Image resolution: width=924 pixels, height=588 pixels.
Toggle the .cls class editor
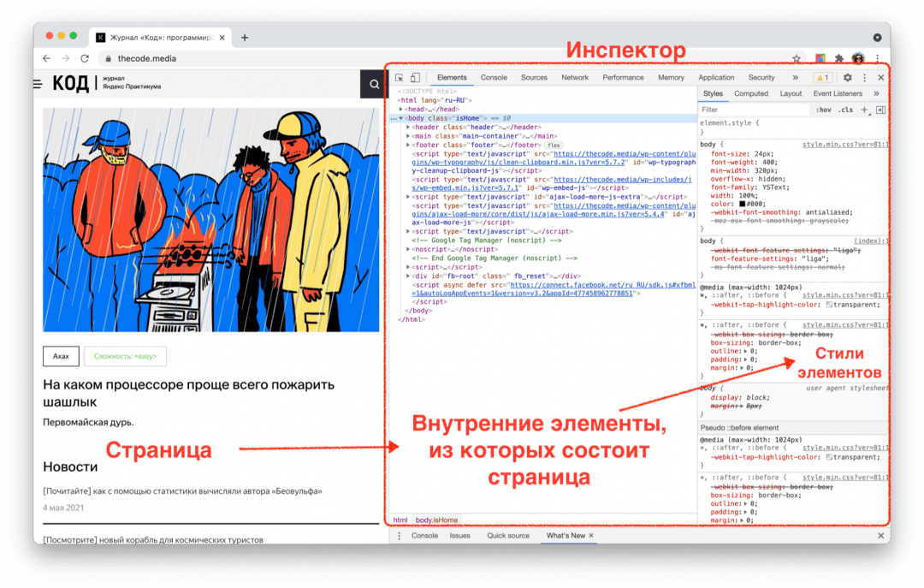click(x=845, y=110)
